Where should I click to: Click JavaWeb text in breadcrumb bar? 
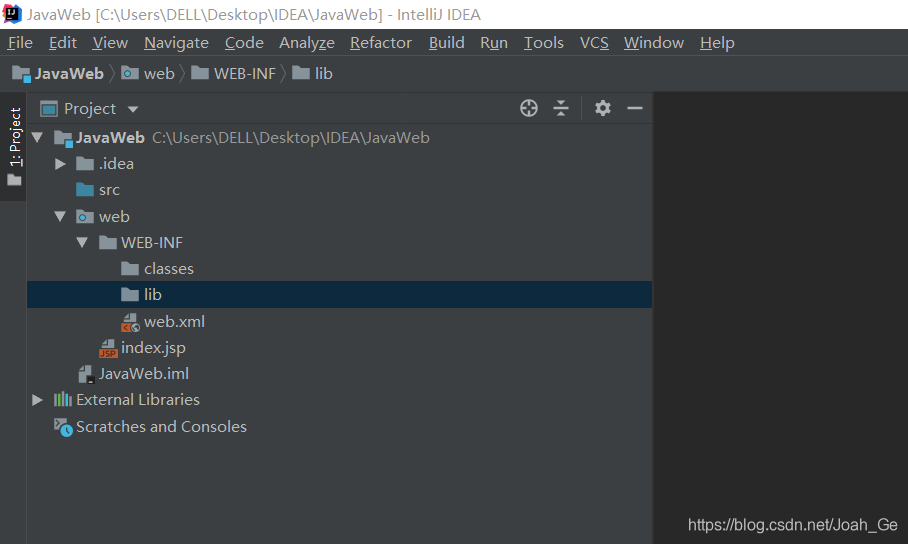(69, 74)
